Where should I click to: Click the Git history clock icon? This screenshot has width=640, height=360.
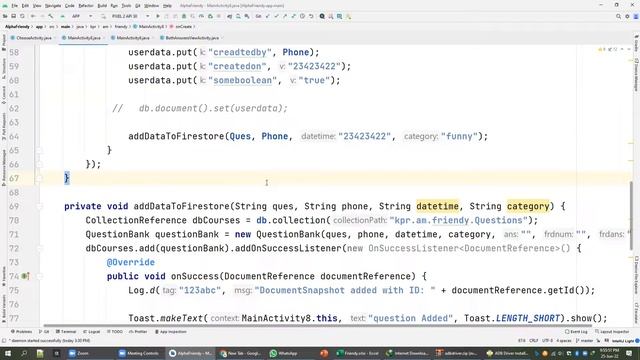click(x=302, y=16)
